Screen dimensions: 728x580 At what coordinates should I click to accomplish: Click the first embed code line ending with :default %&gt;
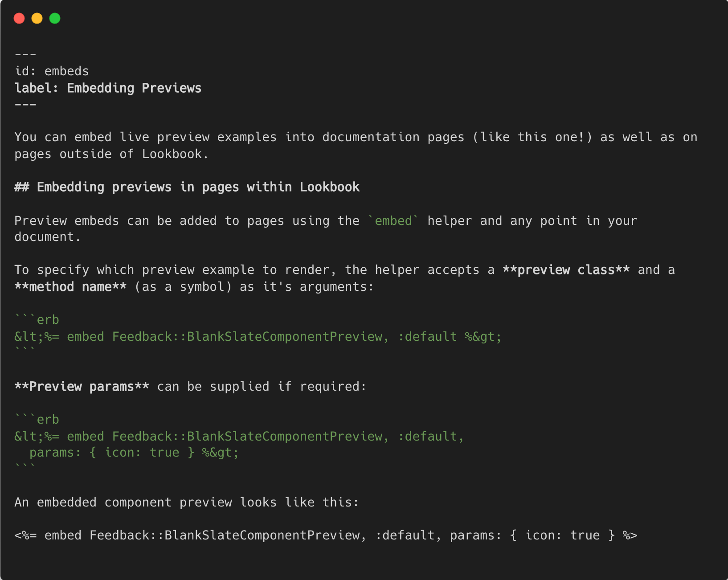(258, 337)
